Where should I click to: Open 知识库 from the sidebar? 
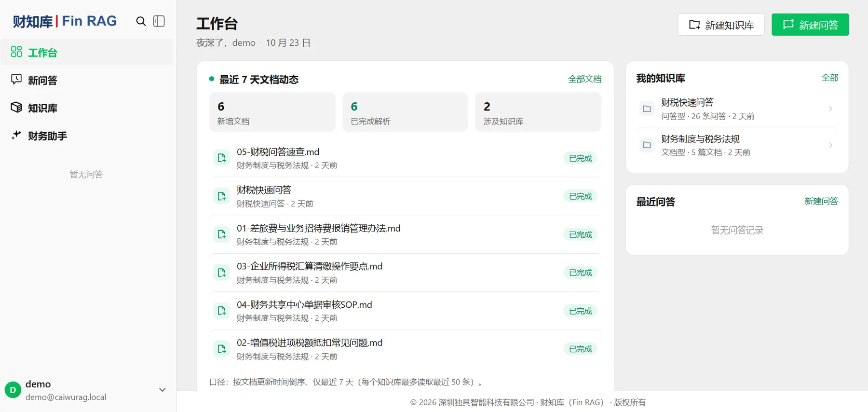[x=86, y=108]
